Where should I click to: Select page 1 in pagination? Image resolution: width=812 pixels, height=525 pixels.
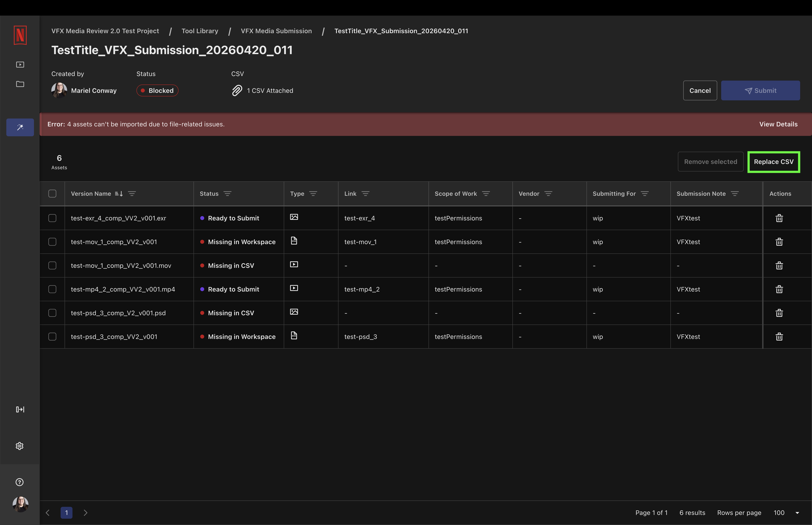pos(66,513)
